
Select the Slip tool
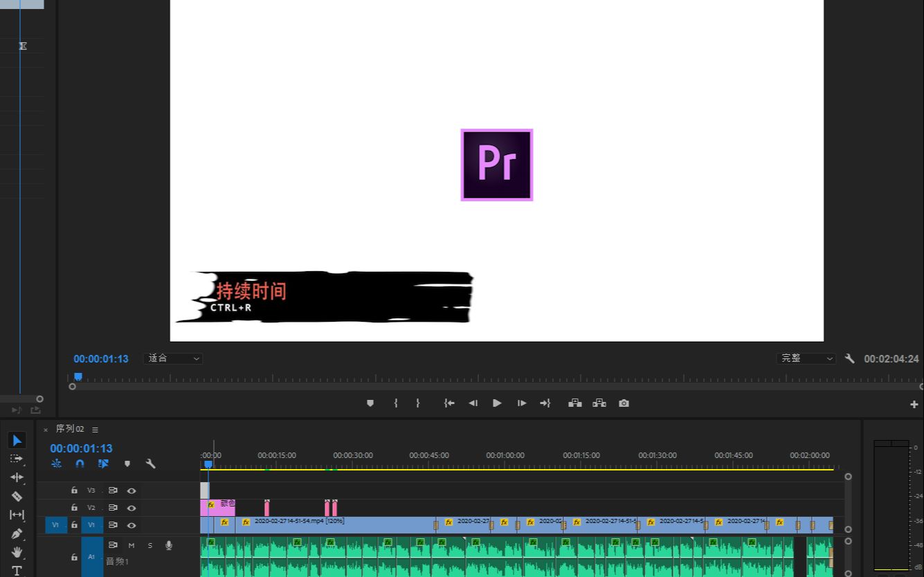click(17, 515)
